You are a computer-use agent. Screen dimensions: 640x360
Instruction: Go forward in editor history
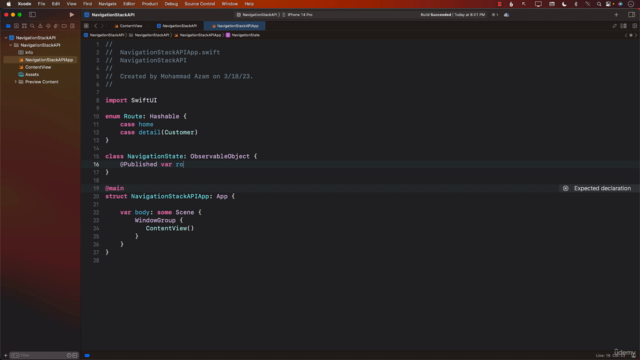tap(102, 26)
